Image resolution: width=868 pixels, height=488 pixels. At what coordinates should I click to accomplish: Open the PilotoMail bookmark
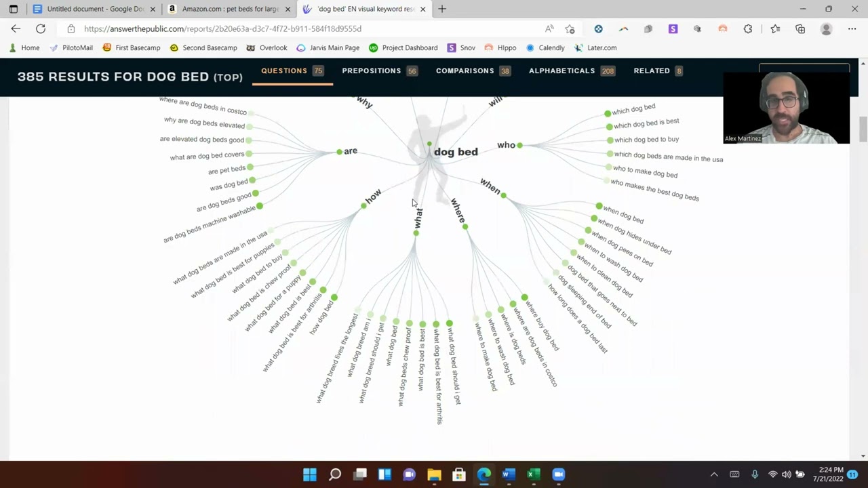pos(71,47)
